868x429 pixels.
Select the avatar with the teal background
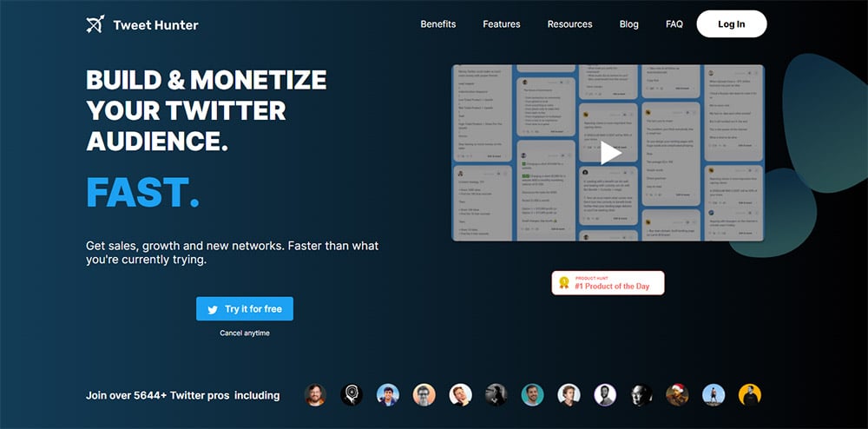(x=533, y=395)
